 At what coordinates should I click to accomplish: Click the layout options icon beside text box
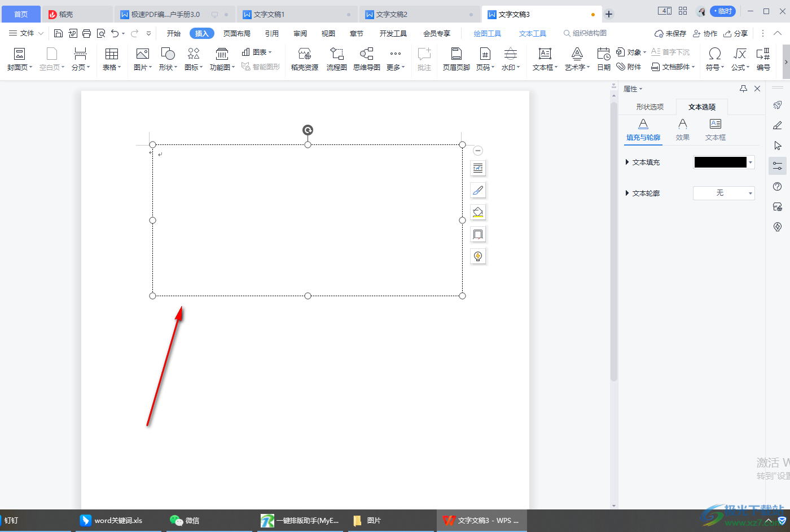pyautogui.click(x=478, y=168)
